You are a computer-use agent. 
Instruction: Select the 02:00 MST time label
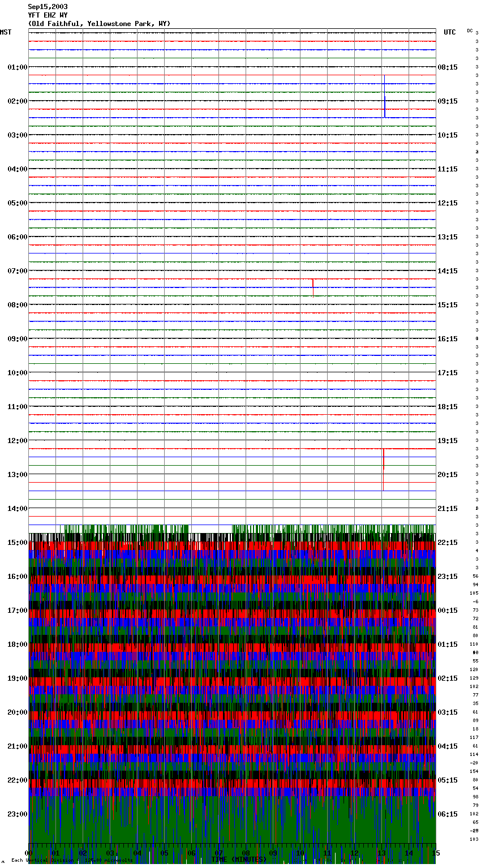tap(18, 101)
